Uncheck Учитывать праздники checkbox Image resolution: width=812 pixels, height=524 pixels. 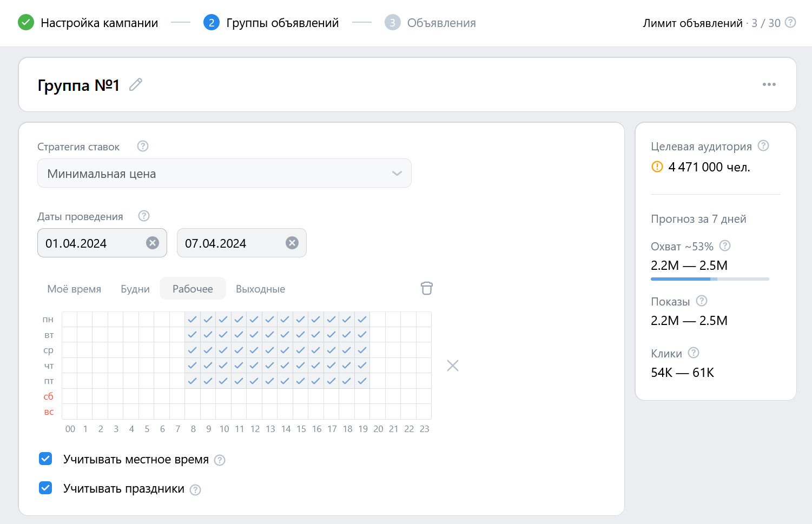(46, 488)
